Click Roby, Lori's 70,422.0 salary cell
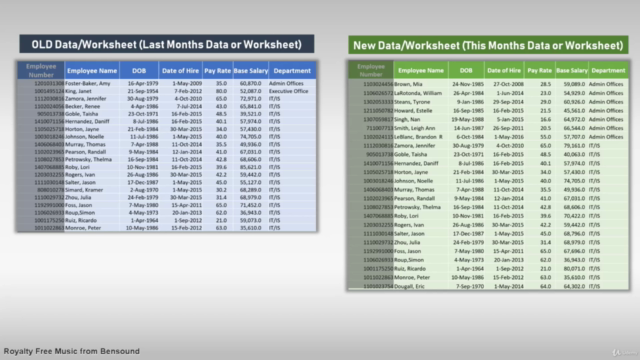 click(x=574, y=216)
